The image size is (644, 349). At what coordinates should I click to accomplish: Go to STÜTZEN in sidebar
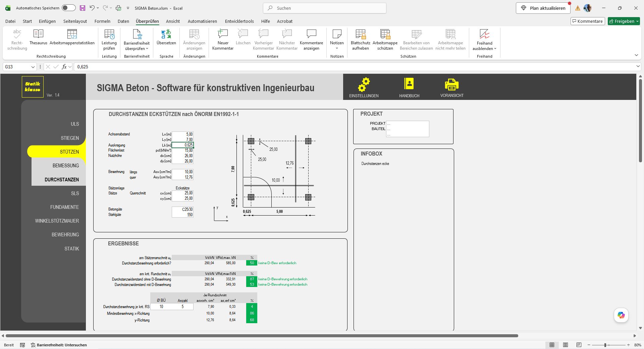point(69,152)
